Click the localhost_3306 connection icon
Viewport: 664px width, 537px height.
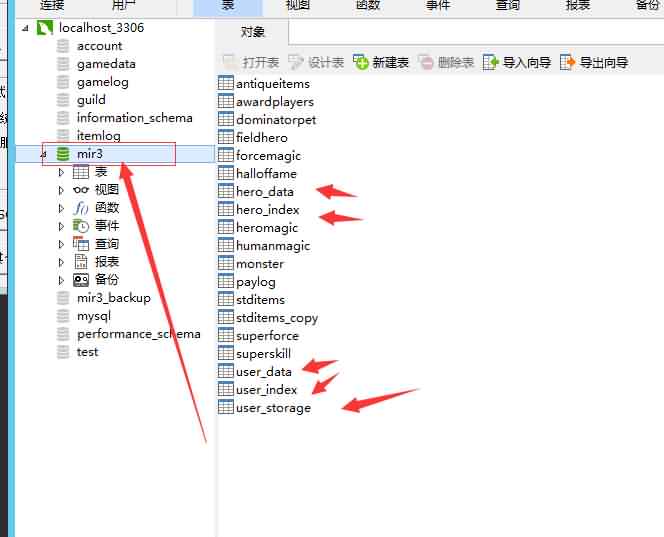click(x=44, y=27)
